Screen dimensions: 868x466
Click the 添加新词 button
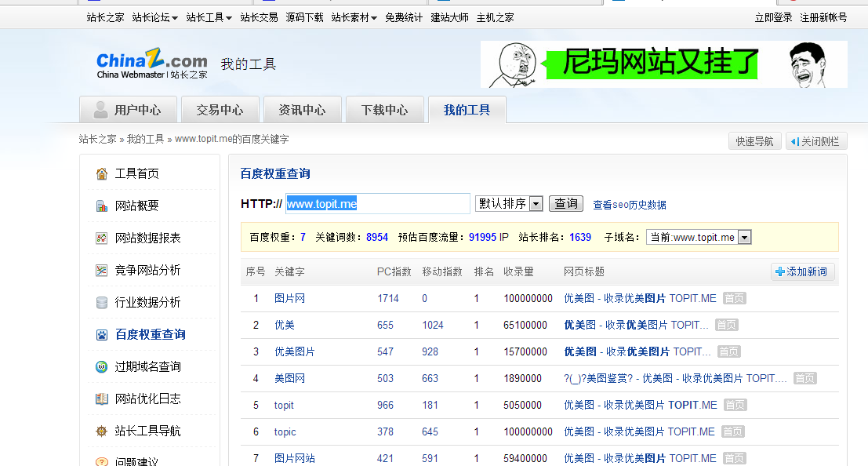pyautogui.click(x=803, y=271)
